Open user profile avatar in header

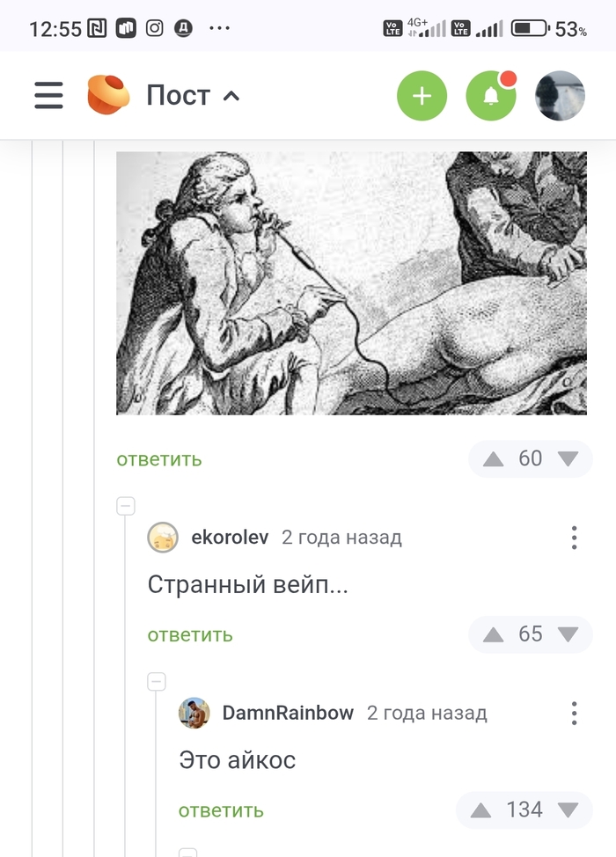point(560,96)
